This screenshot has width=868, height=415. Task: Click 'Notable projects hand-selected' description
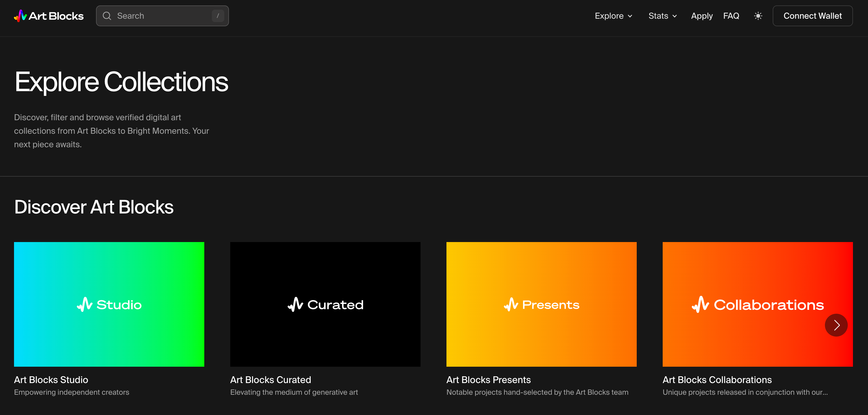tap(538, 392)
